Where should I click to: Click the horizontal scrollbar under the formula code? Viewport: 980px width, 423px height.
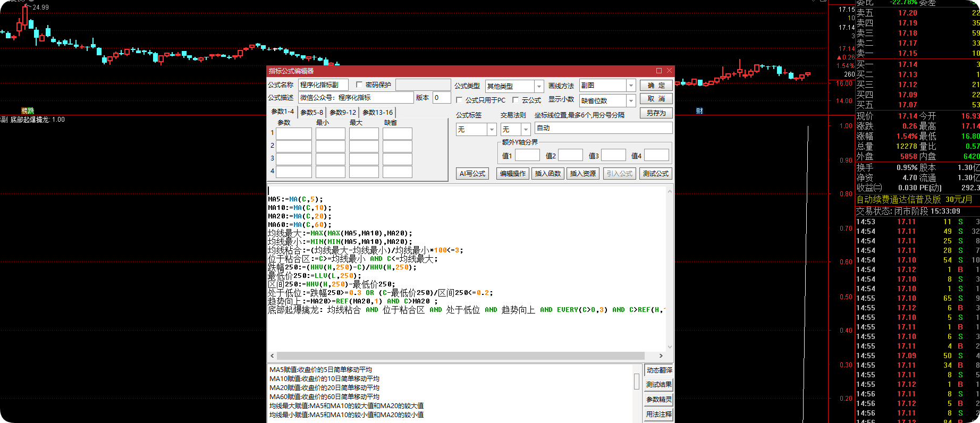(x=461, y=356)
